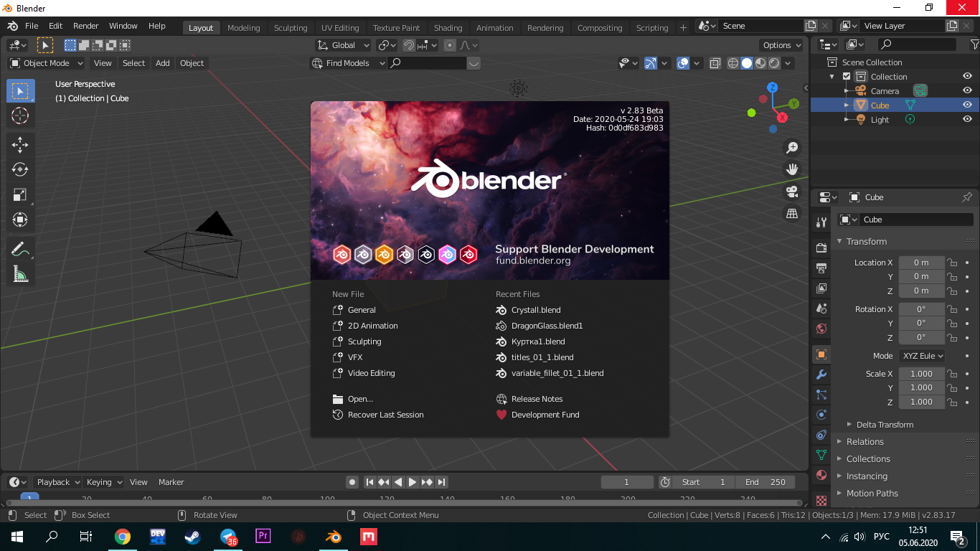This screenshot has height=551, width=980.
Task: Expand the Relations panel
Action: (x=864, y=442)
